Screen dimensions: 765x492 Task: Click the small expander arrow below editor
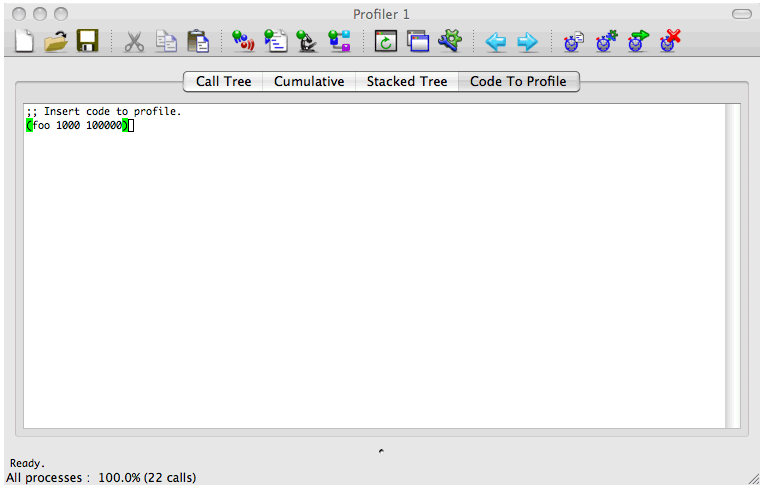coord(381,451)
